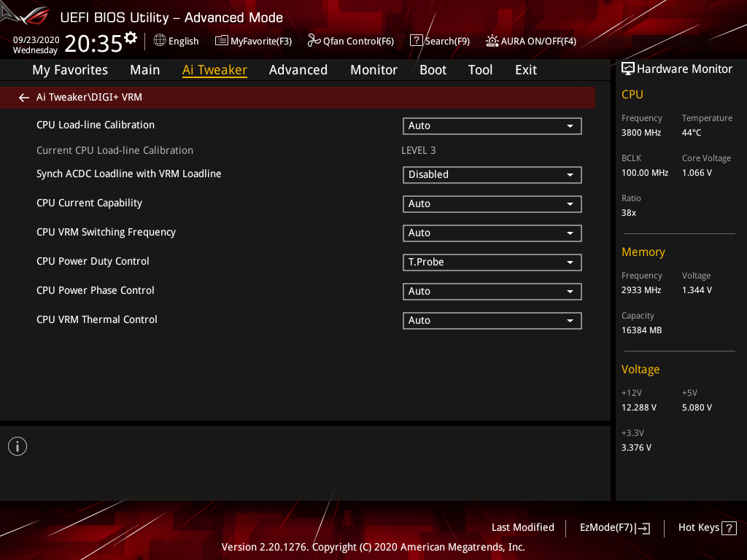Open the Boot tab
Image resolution: width=747 pixels, height=560 pixels.
click(433, 70)
